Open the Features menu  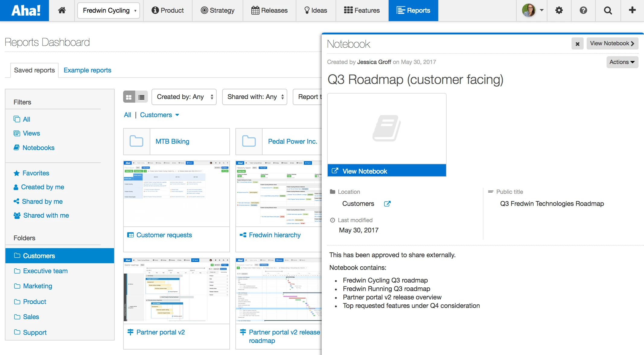pyautogui.click(x=362, y=10)
